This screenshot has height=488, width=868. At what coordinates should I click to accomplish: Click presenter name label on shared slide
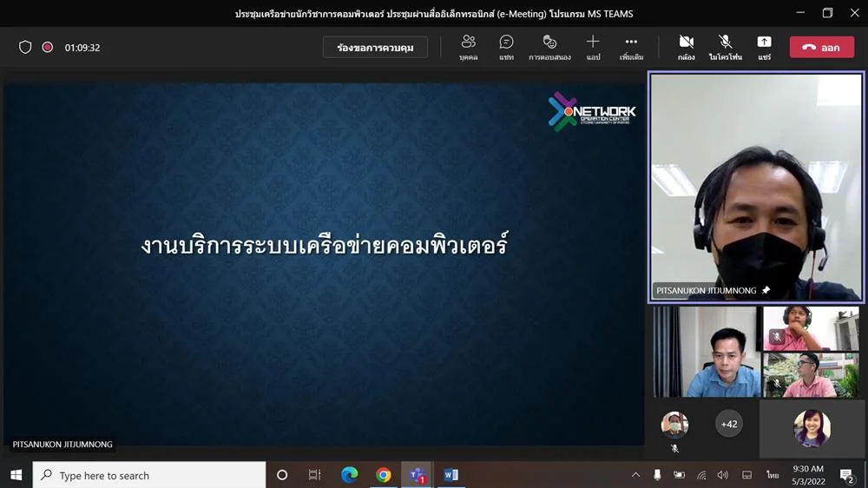point(62,445)
